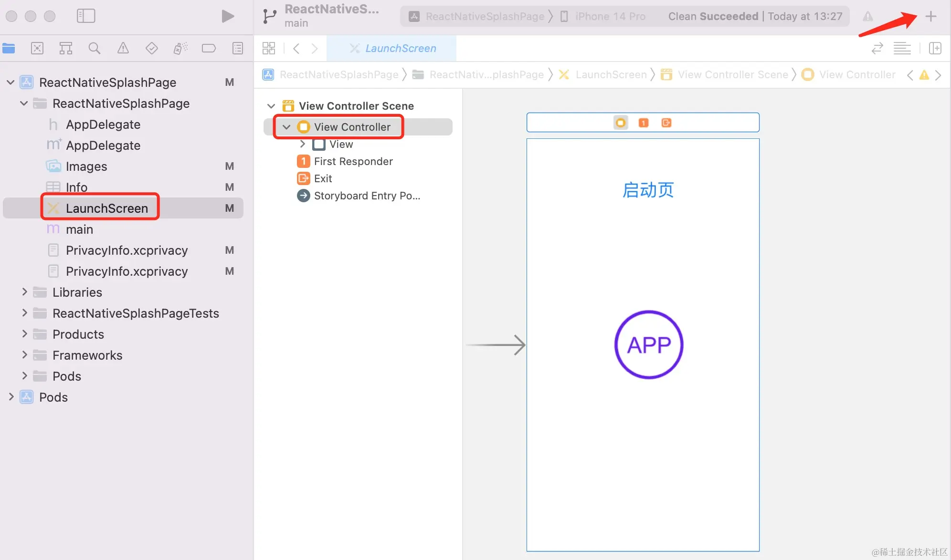Image resolution: width=951 pixels, height=560 pixels.
Task: Click the Add Editor split icon
Action: coord(935,48)
